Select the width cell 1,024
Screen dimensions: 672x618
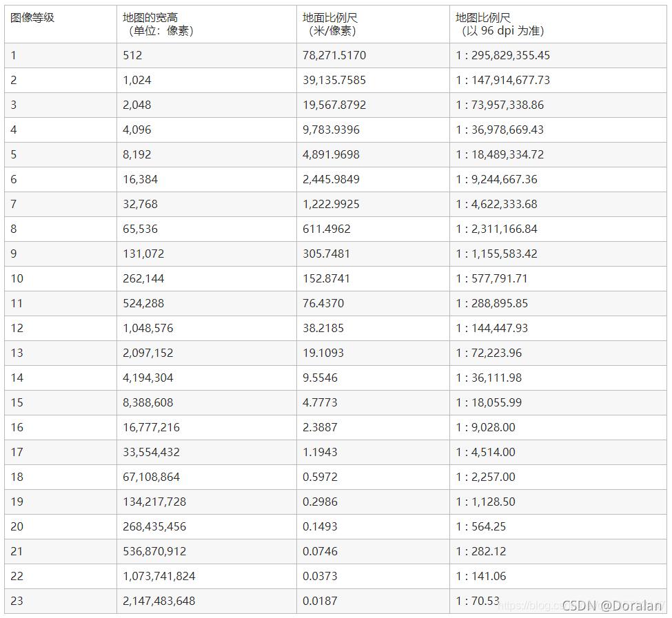[x=137, y=80]
